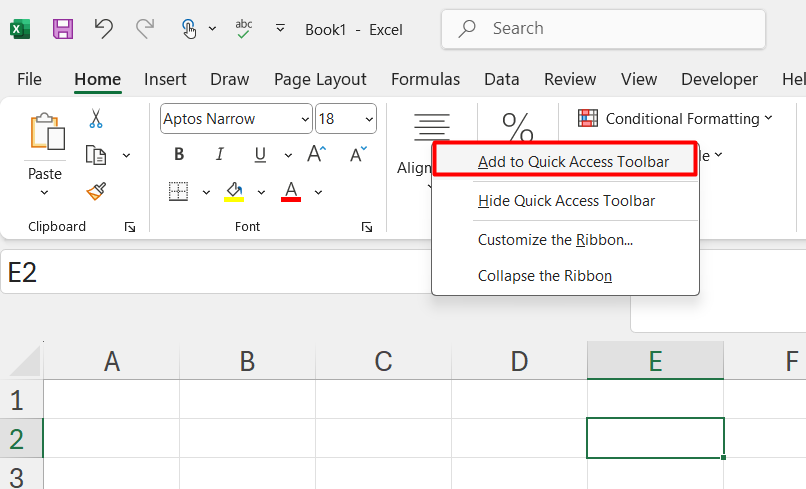Image resolution: width=806 pixels, height=489 pixels.
Task: Open the Underline style dropdown arrow
Action: coord(288,155)
